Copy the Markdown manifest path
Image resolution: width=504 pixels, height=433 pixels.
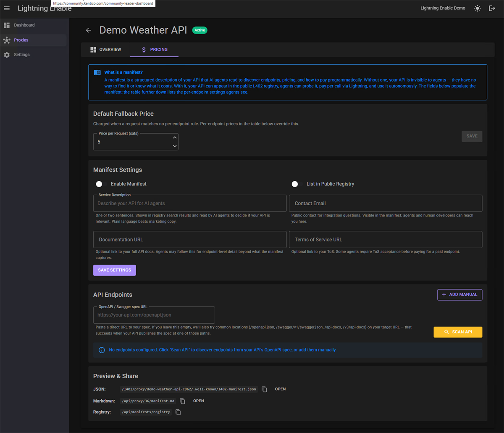click(182, 401)
